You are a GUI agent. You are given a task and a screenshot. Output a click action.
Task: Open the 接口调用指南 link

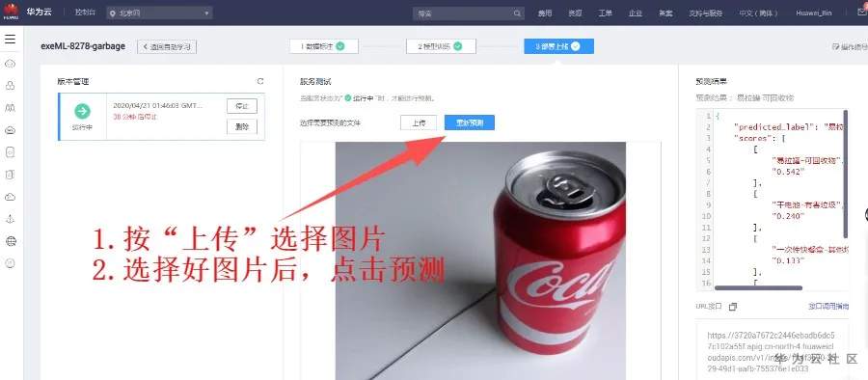pos(828,307)
